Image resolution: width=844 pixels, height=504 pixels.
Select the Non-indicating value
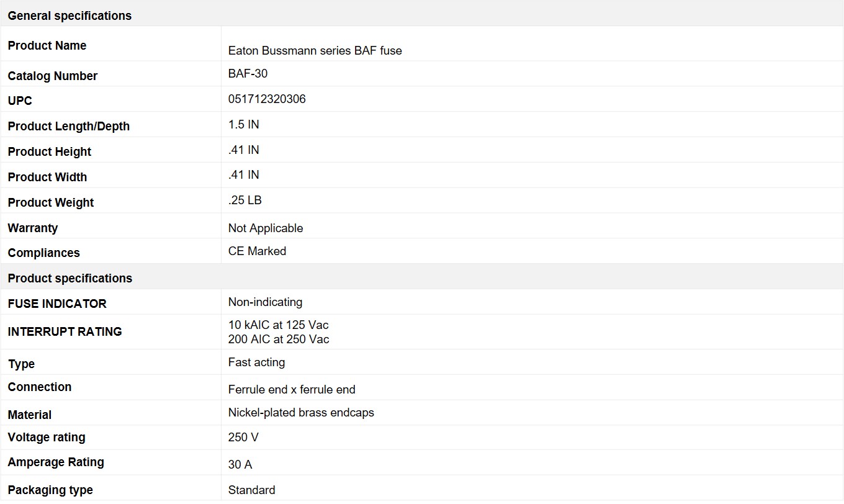(265, 302)
